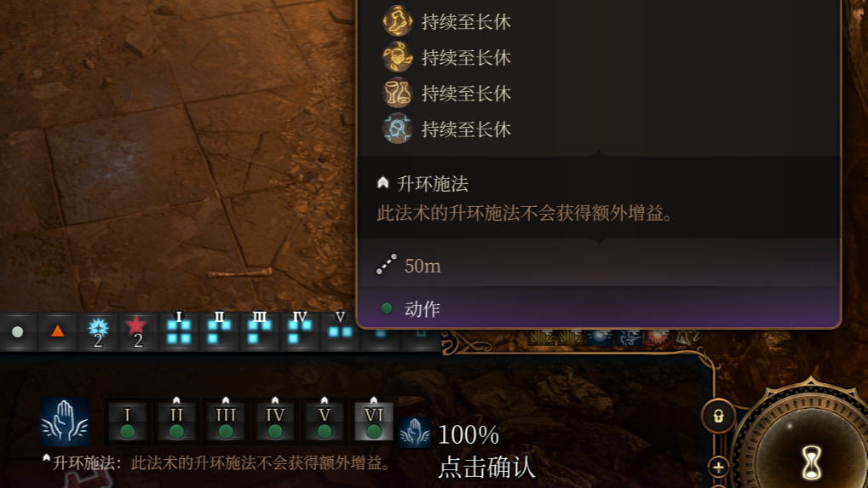Select the level I spell slot button

127,422
